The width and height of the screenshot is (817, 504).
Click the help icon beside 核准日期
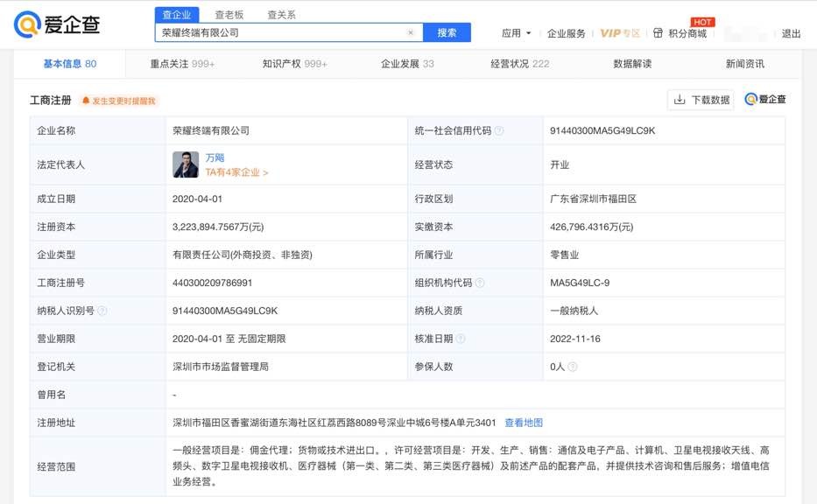click(461, 339)
